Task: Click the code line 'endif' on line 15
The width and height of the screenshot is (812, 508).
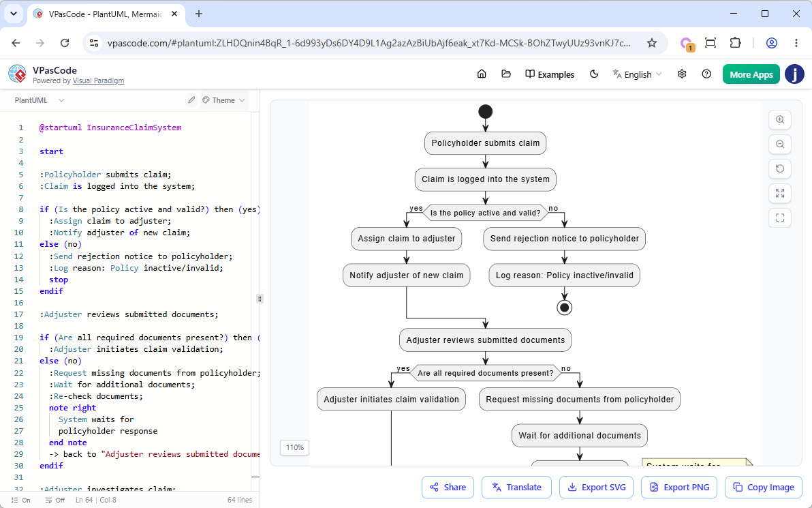Action: coord(51,290)
